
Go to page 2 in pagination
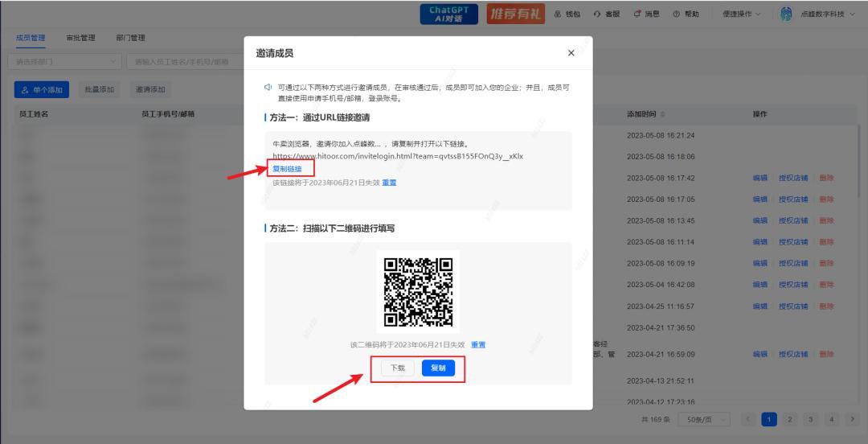(790, 420)
